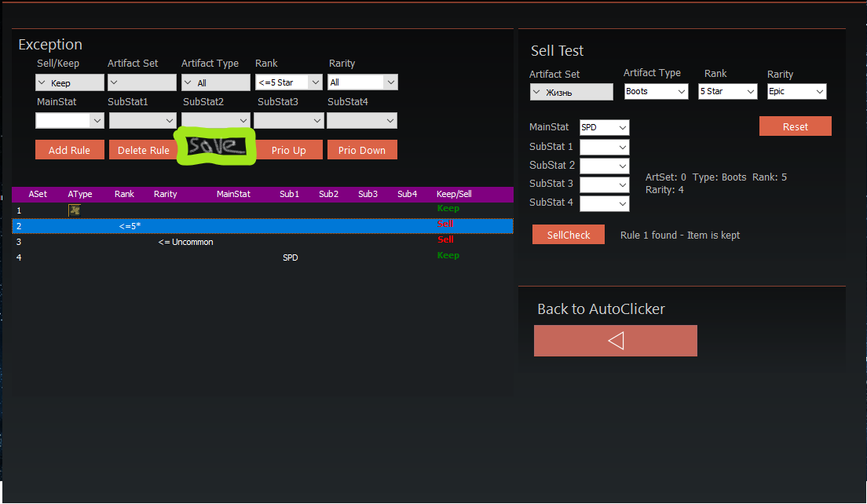Open the Rarity dropdown showing Epic

click(796, 90)
